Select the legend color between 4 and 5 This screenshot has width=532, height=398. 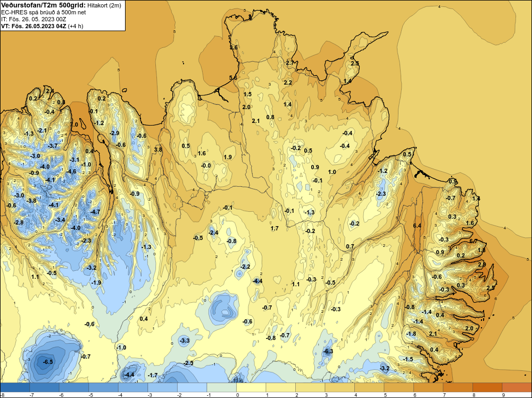pyautogui.click(x=369, y=387)
